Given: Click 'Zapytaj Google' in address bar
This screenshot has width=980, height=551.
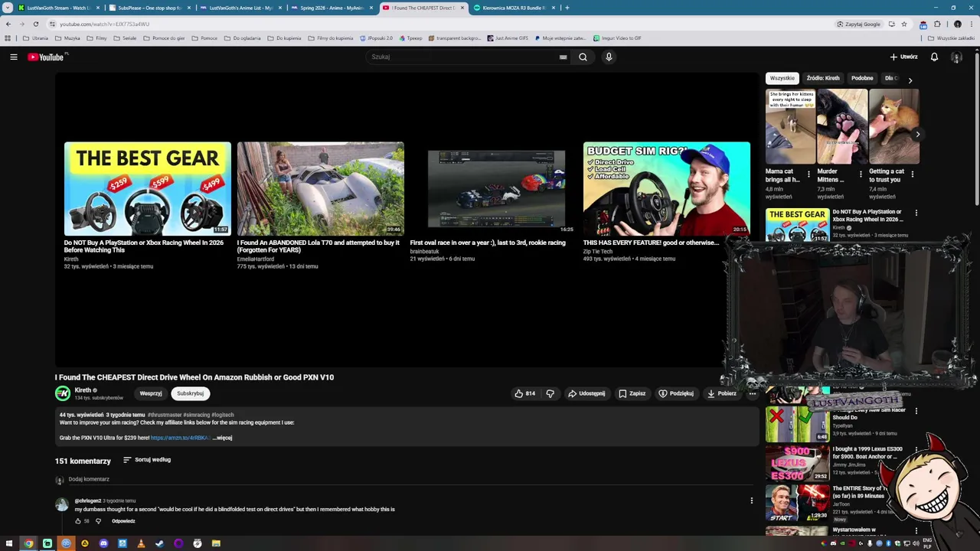Looking at the screenshot, I should (859, 24).
